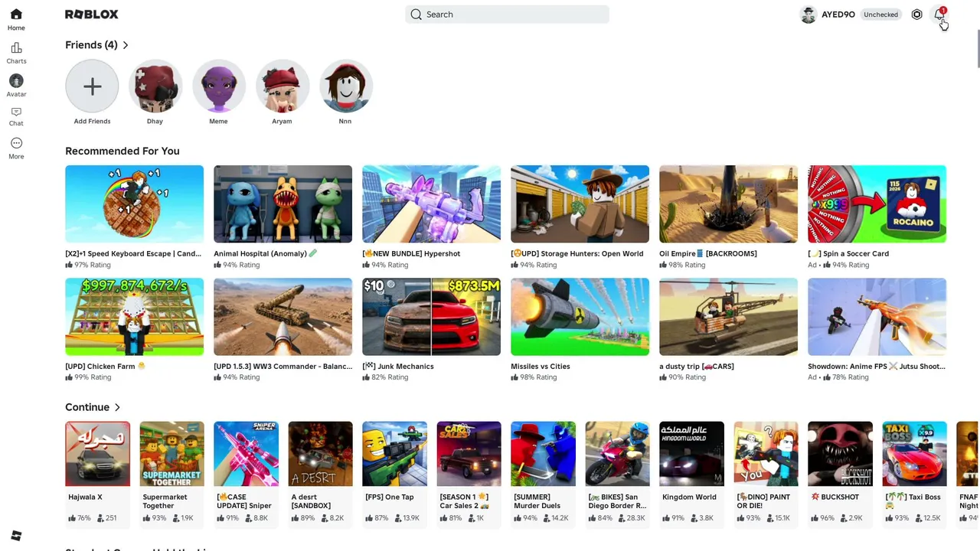Open the [DINO] PAINT OR DIE! thumbnail

766,454
